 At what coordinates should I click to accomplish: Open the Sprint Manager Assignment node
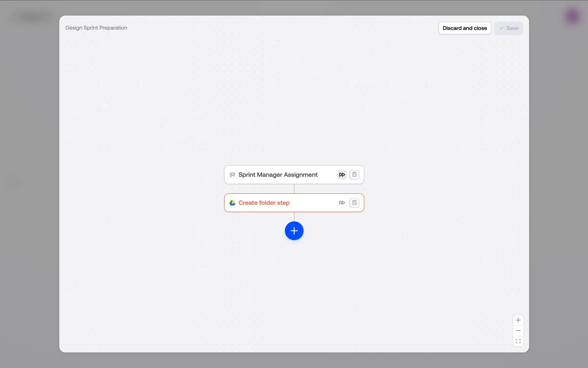tap(278, 175)
